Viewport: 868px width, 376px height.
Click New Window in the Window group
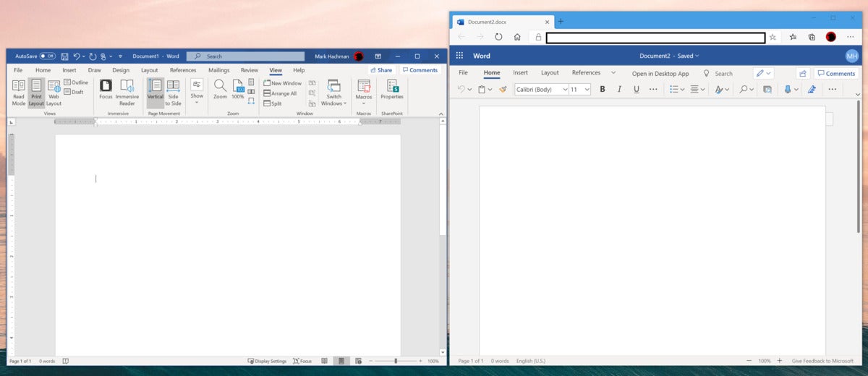point(283,83)
